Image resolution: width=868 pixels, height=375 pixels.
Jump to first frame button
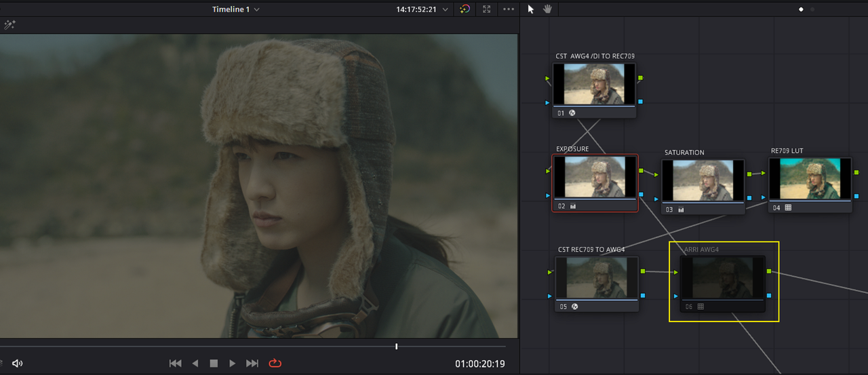pyautogui.click(x=175, y=363)
